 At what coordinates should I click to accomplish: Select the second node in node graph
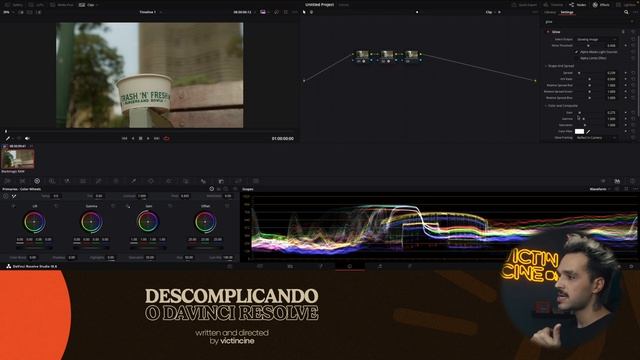[387, 55]
